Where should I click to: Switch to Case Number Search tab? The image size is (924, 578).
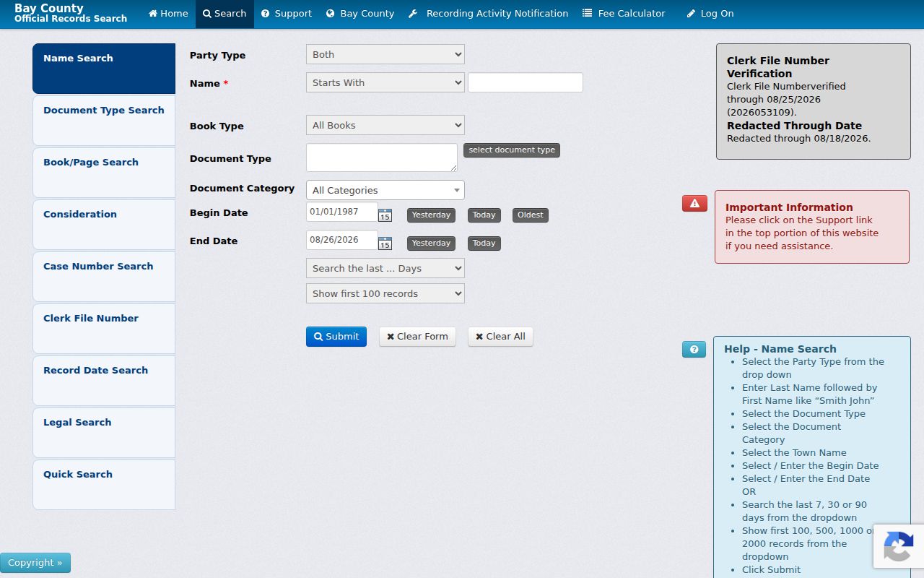tap(104, 277)
